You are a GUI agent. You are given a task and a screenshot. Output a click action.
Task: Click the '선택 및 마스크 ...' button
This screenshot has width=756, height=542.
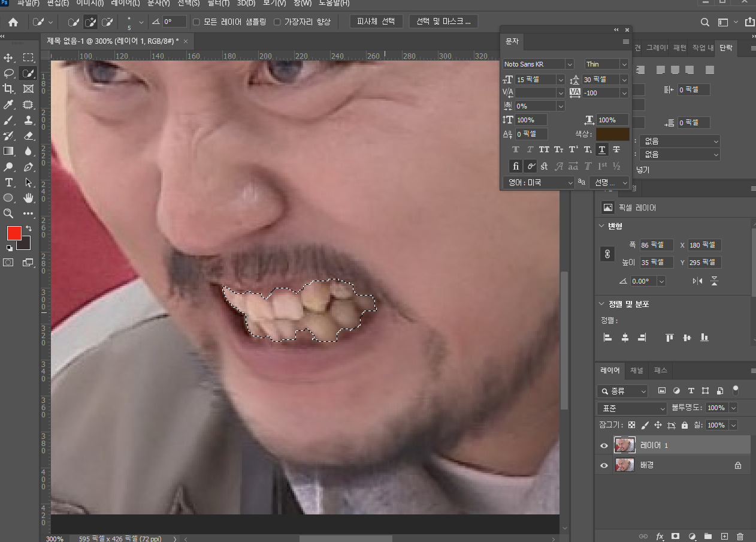tap(444, 22)
